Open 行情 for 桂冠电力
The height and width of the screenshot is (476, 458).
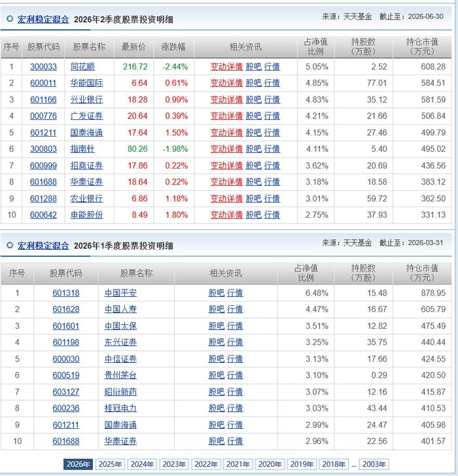click(235, 408)
